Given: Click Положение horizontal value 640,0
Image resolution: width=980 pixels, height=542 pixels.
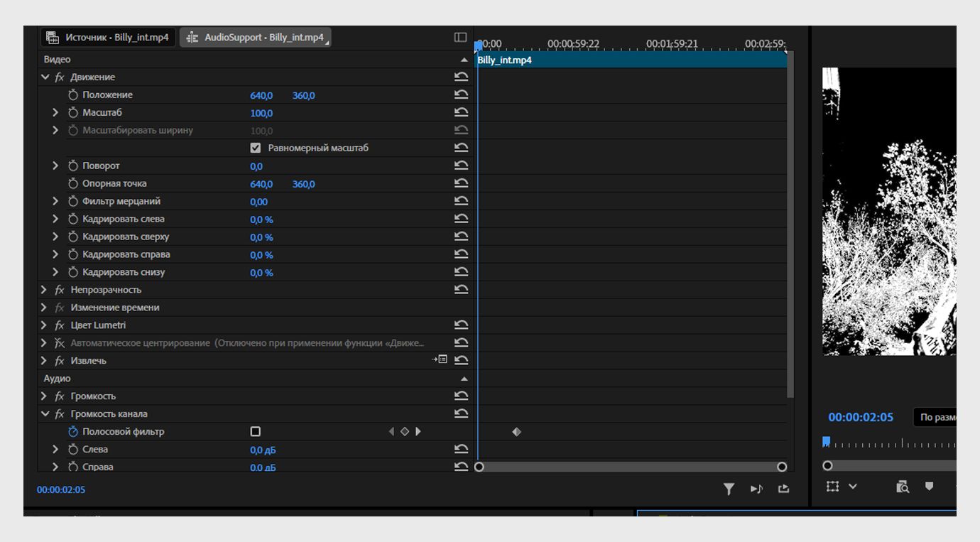Looking at the screenshot, I should point(261,95).
